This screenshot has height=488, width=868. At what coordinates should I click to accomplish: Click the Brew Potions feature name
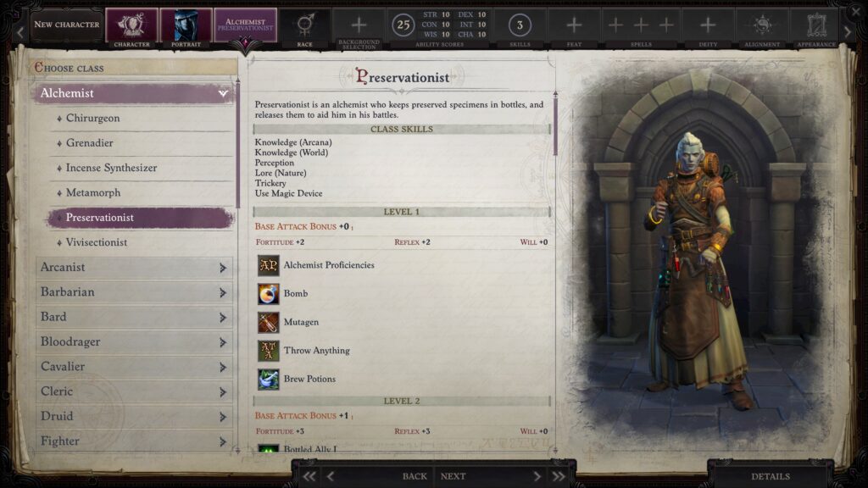coord(309,379)
